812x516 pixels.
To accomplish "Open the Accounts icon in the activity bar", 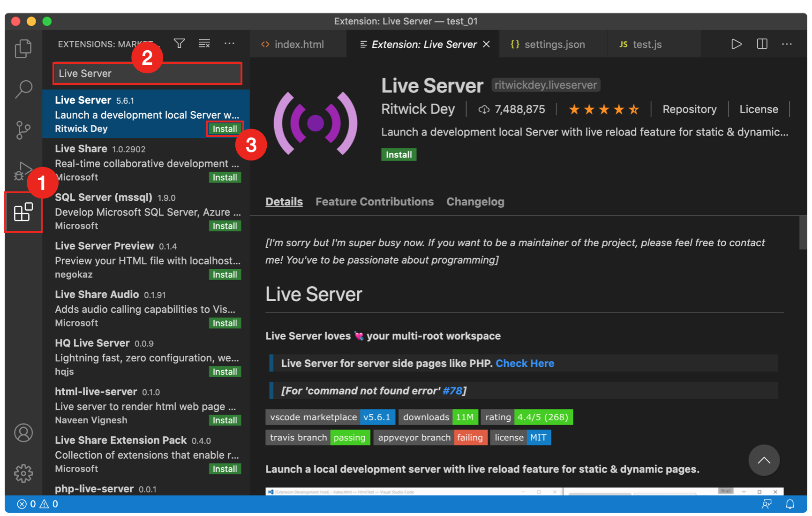I will point(23,433).
